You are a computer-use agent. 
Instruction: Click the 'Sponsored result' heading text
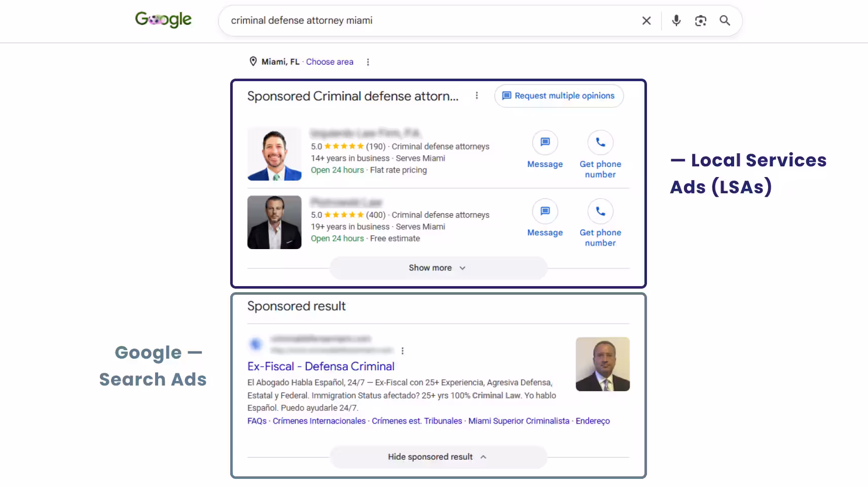click(297, 306)
